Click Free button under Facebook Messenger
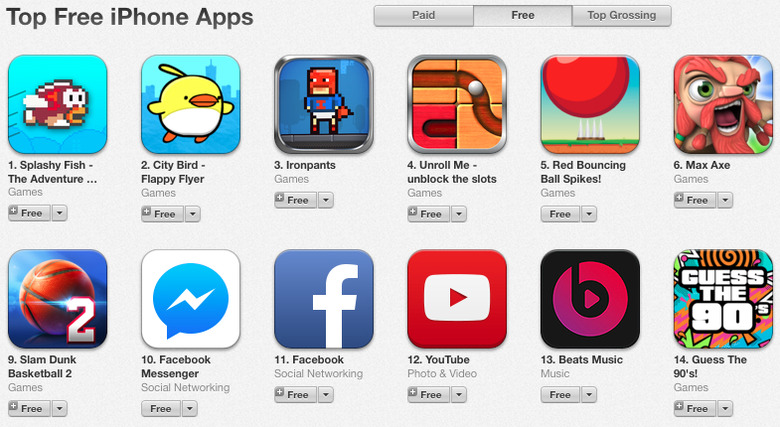Image resolution: width=780 pixels, height=427 pixels. pyautogui.click(x=161, y=409)
